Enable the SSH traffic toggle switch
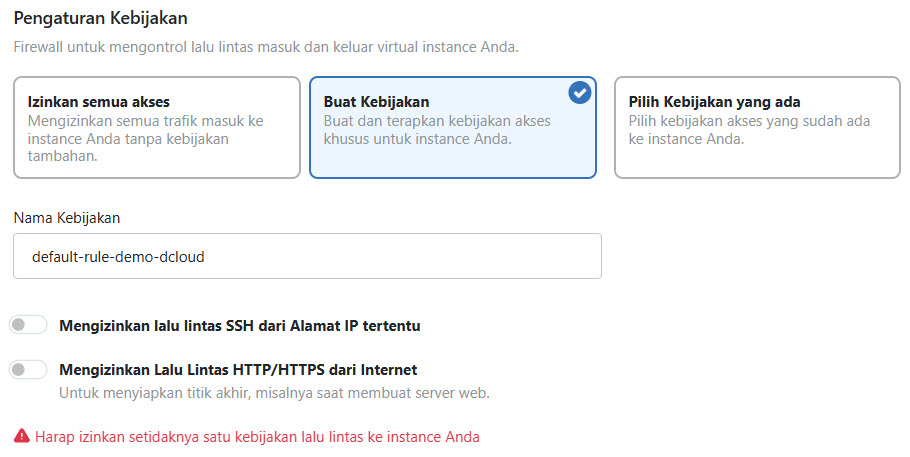 [x=28, y=325]
